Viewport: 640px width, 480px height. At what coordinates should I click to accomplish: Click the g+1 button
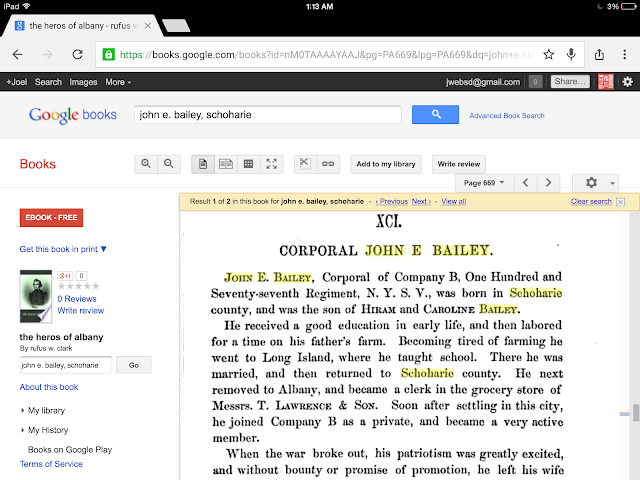point(65,276)
